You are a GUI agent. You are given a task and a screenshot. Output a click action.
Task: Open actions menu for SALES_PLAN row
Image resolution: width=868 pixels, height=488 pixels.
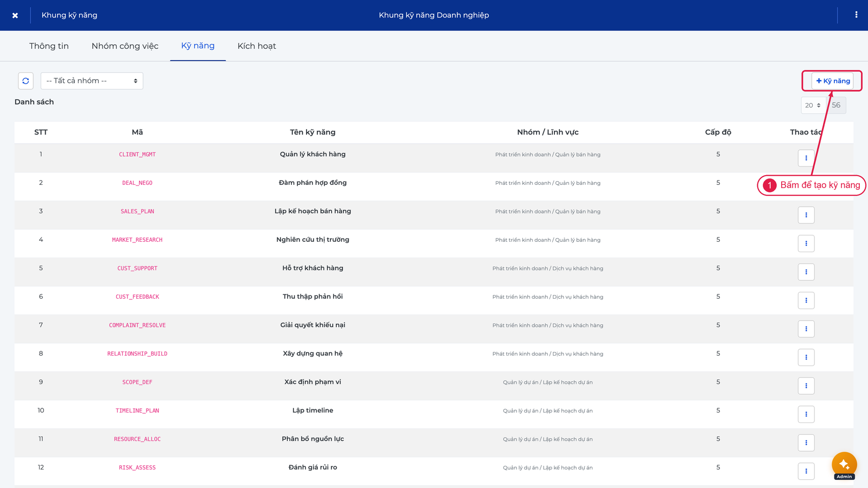(806, 215)
